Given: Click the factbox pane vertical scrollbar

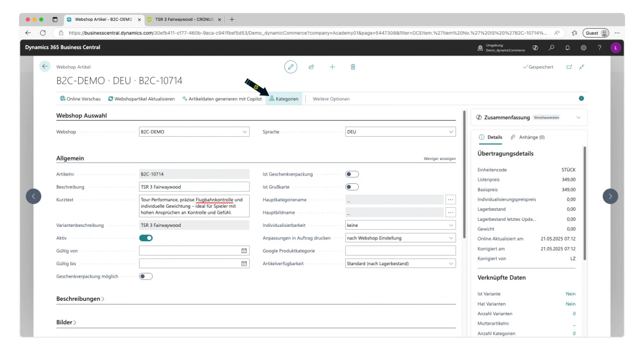Looking at the screenshot, I should (x=584, y=204).
